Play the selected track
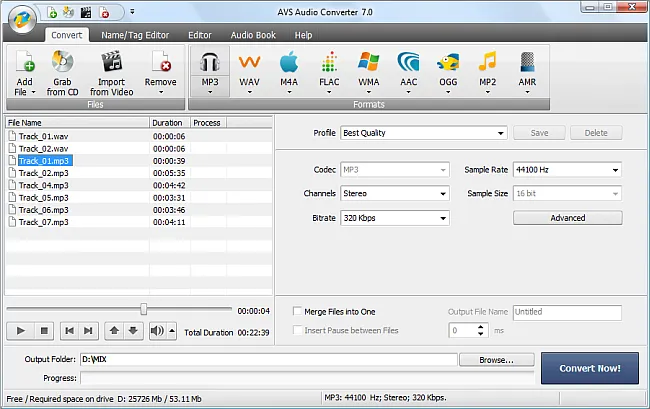The image size is (650, 409). (21, 331)
